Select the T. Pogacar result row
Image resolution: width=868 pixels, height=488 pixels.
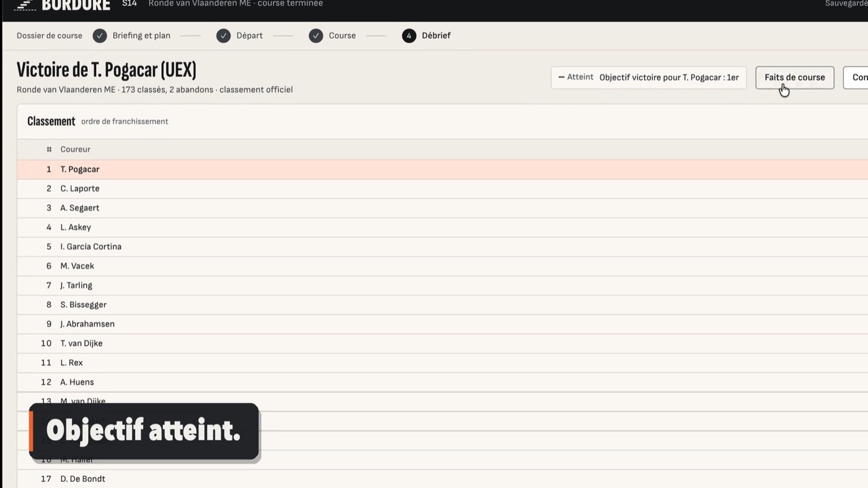tap(442, 169)
